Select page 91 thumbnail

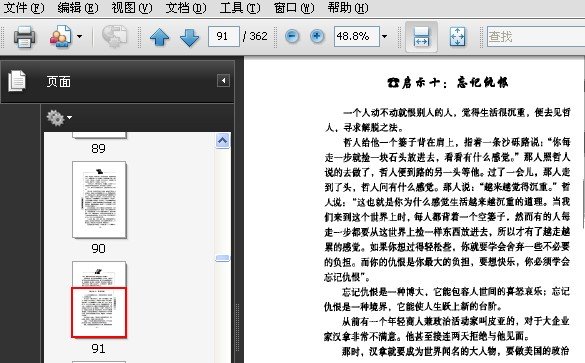point(99,300)
